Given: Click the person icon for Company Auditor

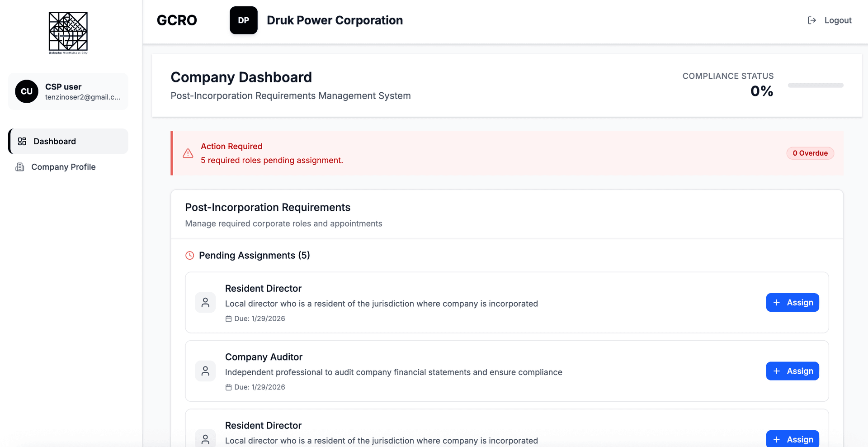Looking at the screenshot, I should coord(205,371).
